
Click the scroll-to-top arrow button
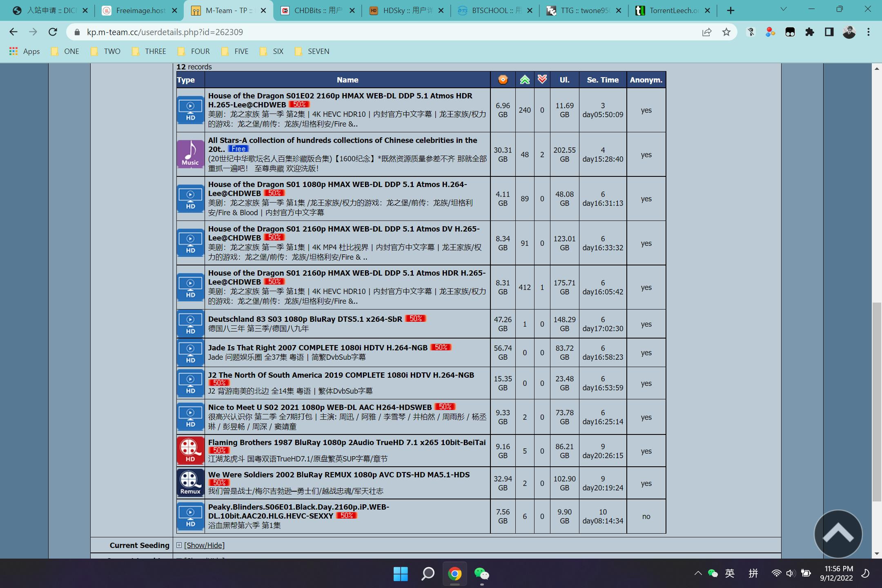[x=838, y=534]
